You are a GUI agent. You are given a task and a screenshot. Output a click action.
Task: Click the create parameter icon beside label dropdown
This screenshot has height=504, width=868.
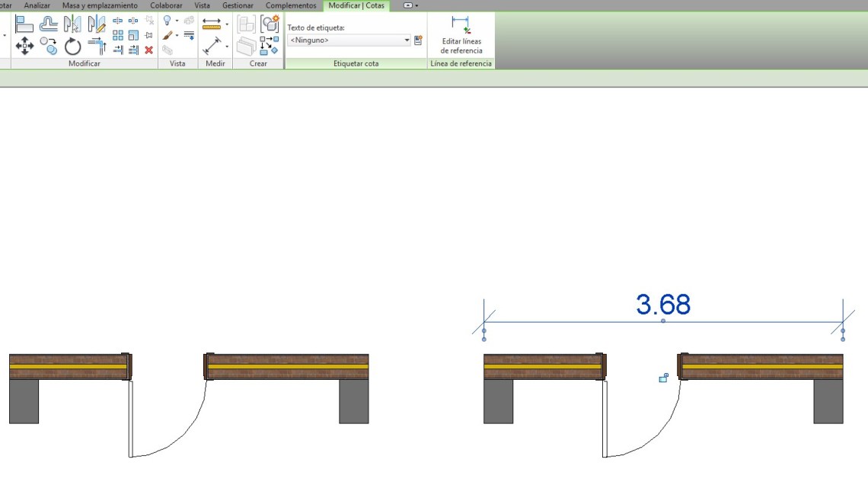pyautogui.click(x=418, y=40)
